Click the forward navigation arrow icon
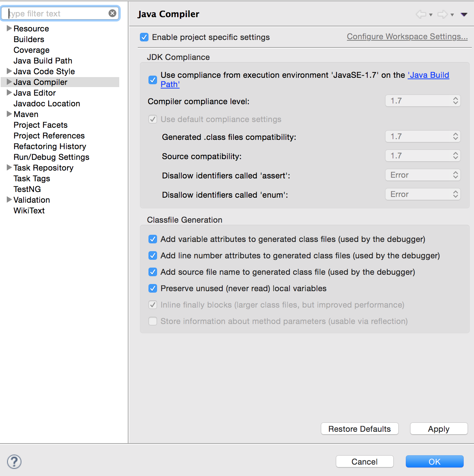This screenshot has height=476, width=474. click(x=443, y=14)
